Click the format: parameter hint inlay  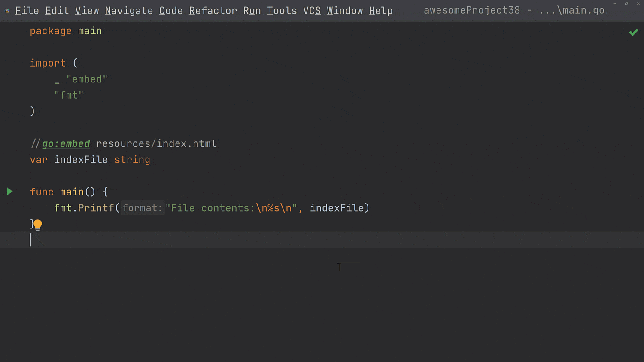pyautogui.click(x=142, y=208)
